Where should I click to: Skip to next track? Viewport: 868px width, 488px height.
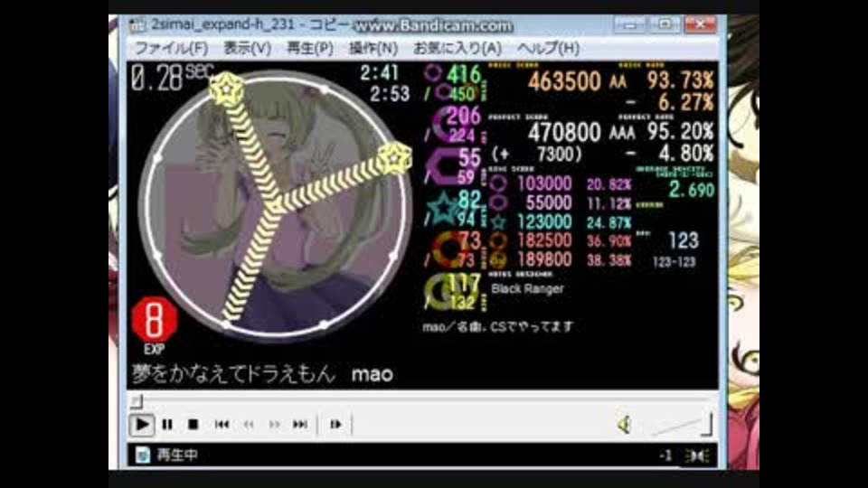(x=300, y=425)
